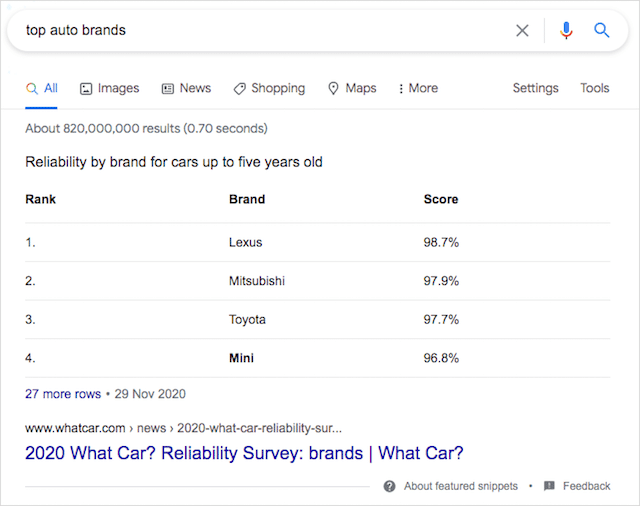Open the 2020 What Car? Reliability Survey result
Screen dimensions: 640x506
(244, 453)
